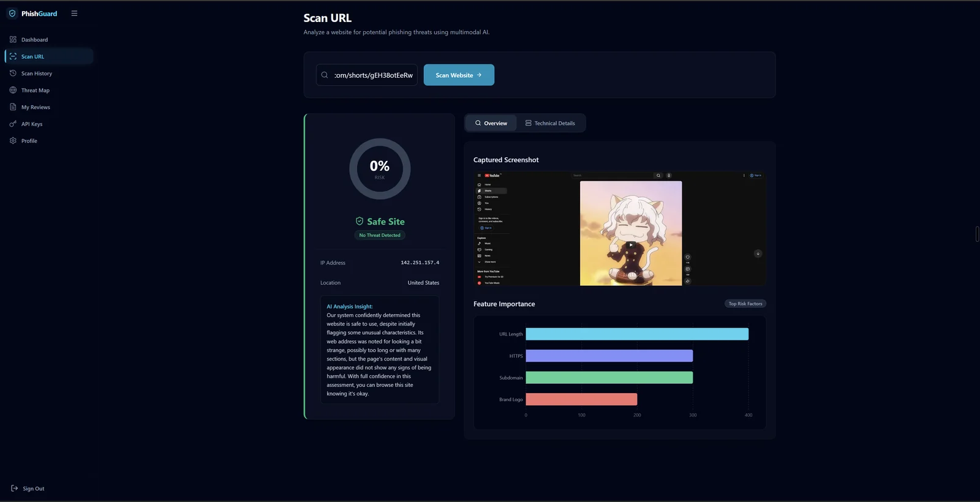Click the HTTPS purple bar
Screen dimensions: 980x502
coord(609,356)
